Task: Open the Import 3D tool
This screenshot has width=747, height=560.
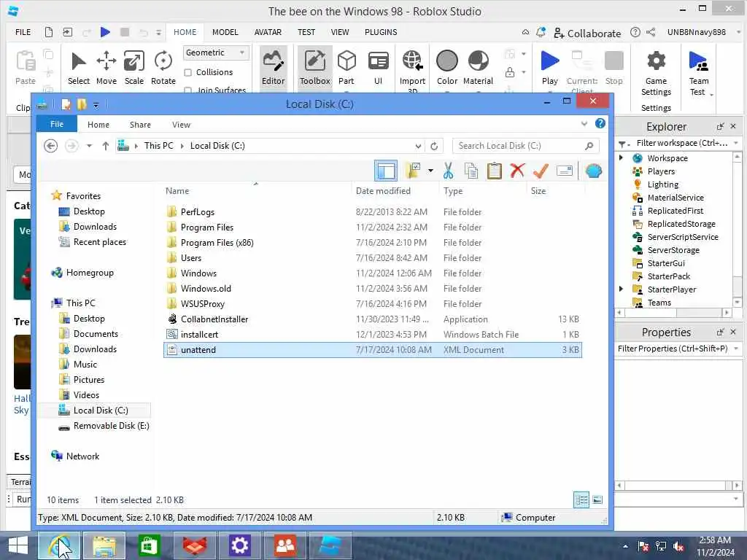Action: coord(412,71)
